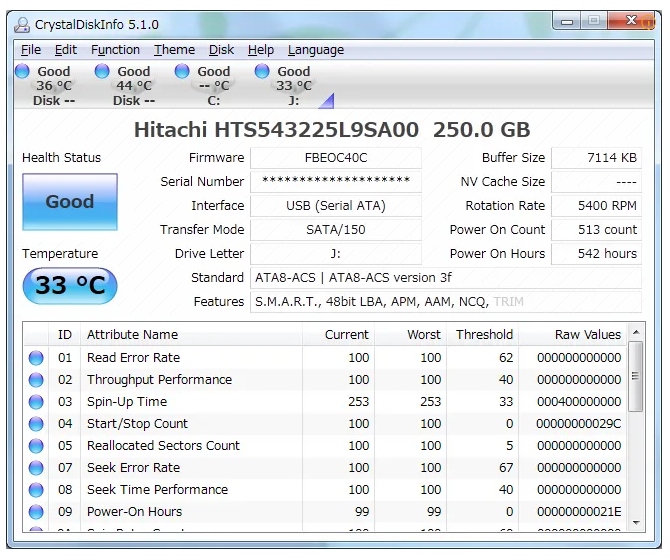This screenshot has width=670, height=560.
Task: Click status orb for Start/Stop Count
Action: (36, 424)
